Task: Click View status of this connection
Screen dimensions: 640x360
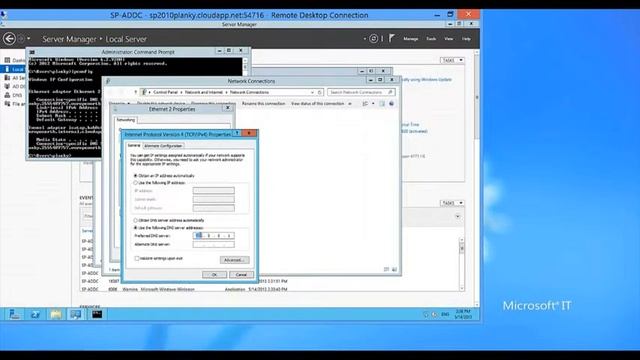Action: point(317,104)
